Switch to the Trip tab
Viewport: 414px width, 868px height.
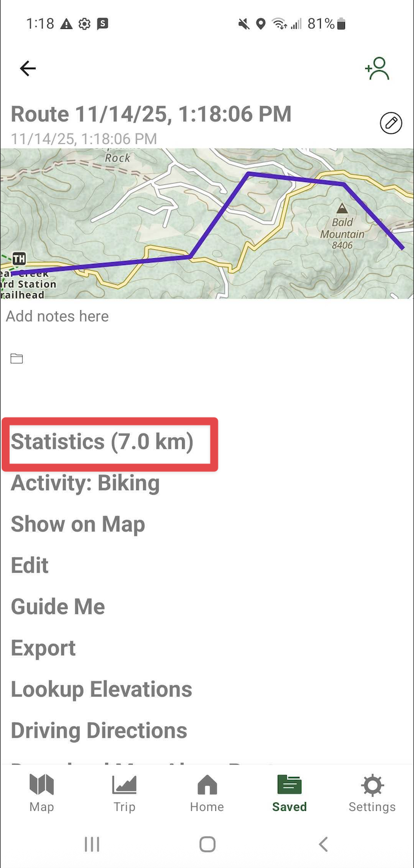[x=124, y=793]
